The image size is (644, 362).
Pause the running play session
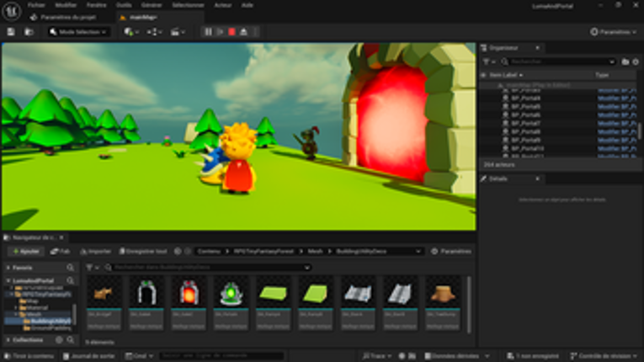(208, 32)
